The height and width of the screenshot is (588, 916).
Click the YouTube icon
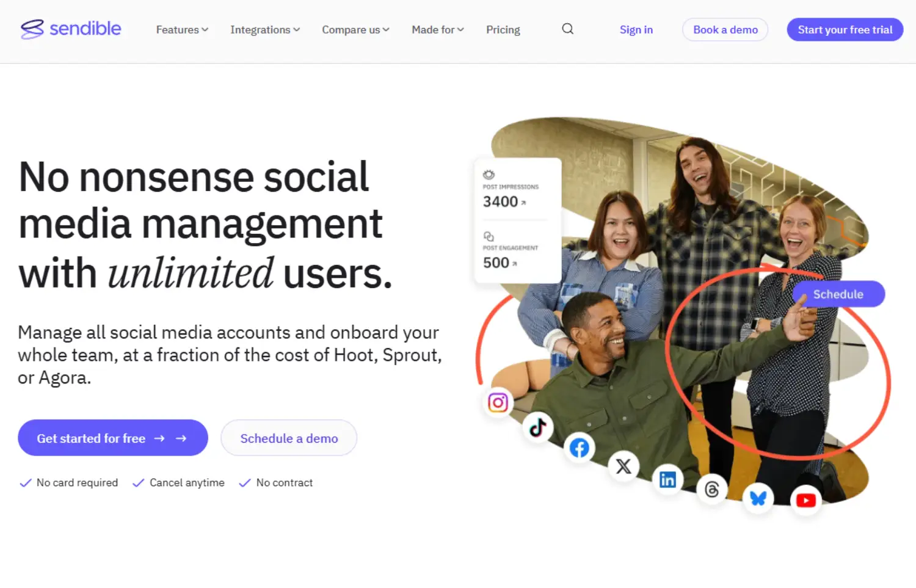806,501
